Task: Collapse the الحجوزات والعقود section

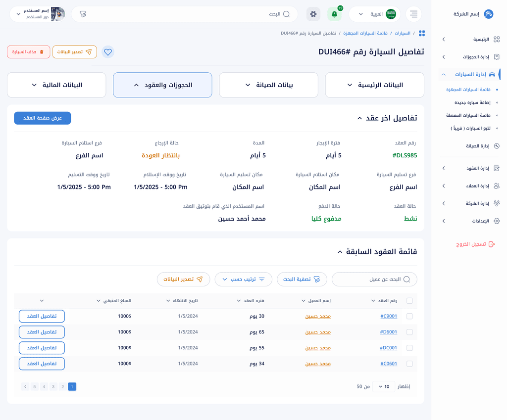Action: point(162,85)
